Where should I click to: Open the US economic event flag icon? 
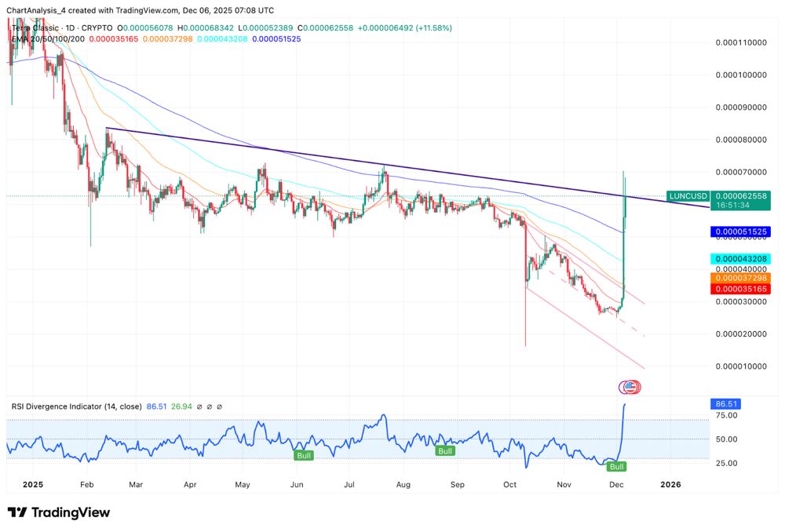(x=630, y=387)
